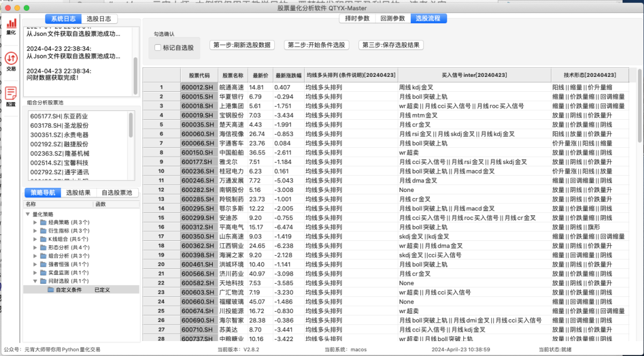
Task: Switch to the 策略导航 tab
Action: pyautogui.click(x=43, y=193)
